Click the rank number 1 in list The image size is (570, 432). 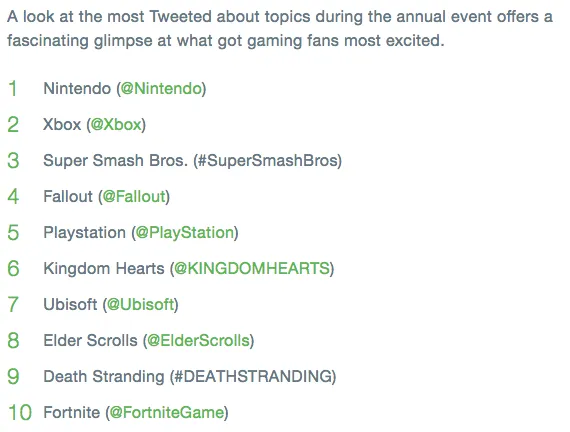(x=13, y=88)
